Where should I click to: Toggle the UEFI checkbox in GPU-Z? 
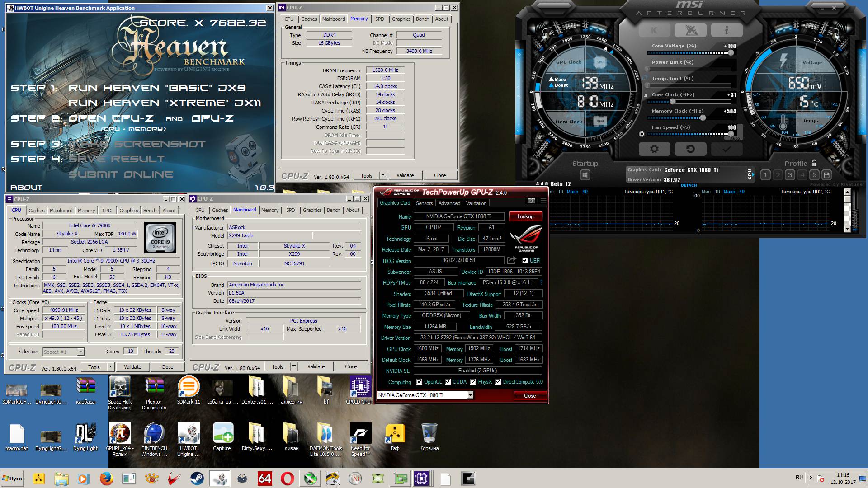[524, 261]
